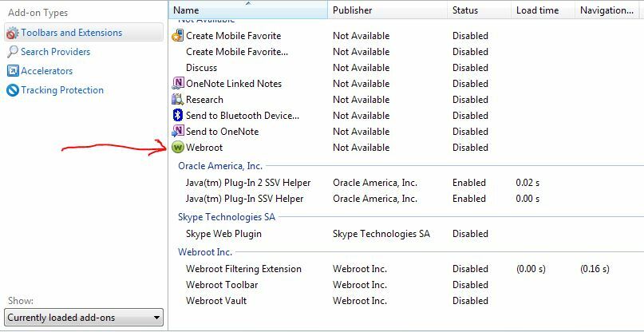Viewport: 644px width, 332px height.
Task: Select the Create Mobile Favorite row
Action: 407,36
